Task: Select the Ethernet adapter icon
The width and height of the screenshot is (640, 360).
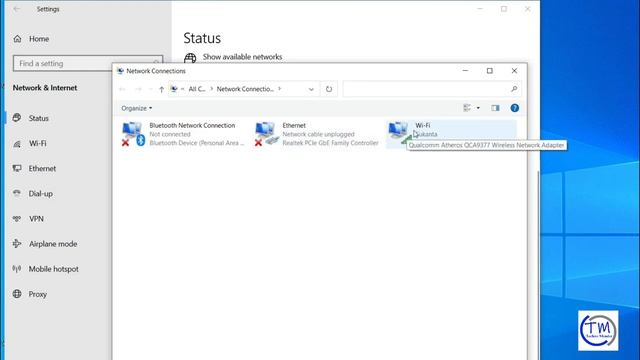Action: tap(267, 134)
